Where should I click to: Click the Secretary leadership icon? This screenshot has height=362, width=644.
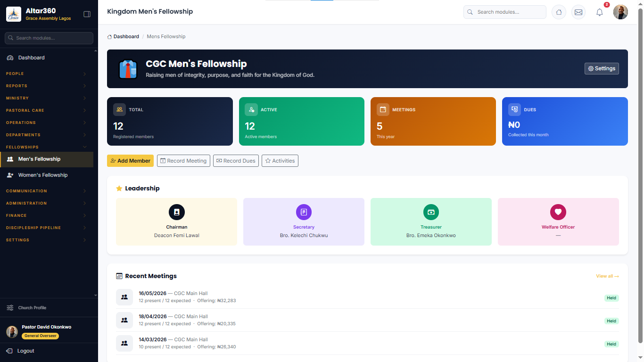coord(304,212)
